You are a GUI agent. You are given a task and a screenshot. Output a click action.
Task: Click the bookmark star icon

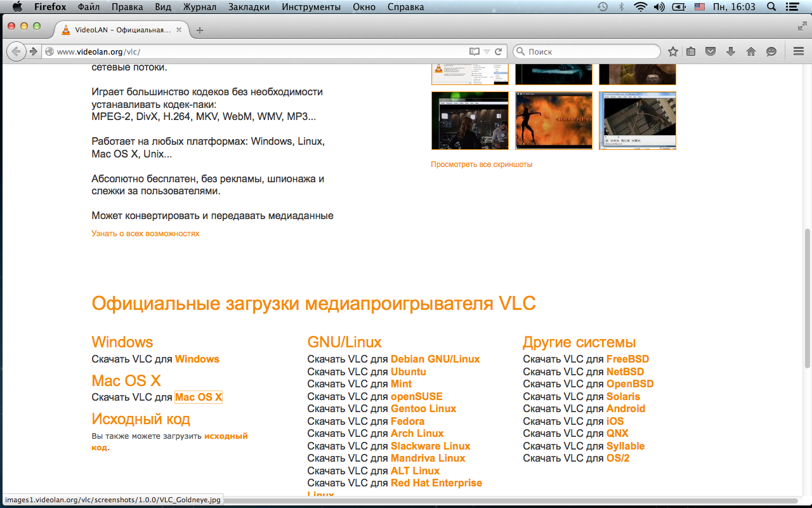click(672, 51)
